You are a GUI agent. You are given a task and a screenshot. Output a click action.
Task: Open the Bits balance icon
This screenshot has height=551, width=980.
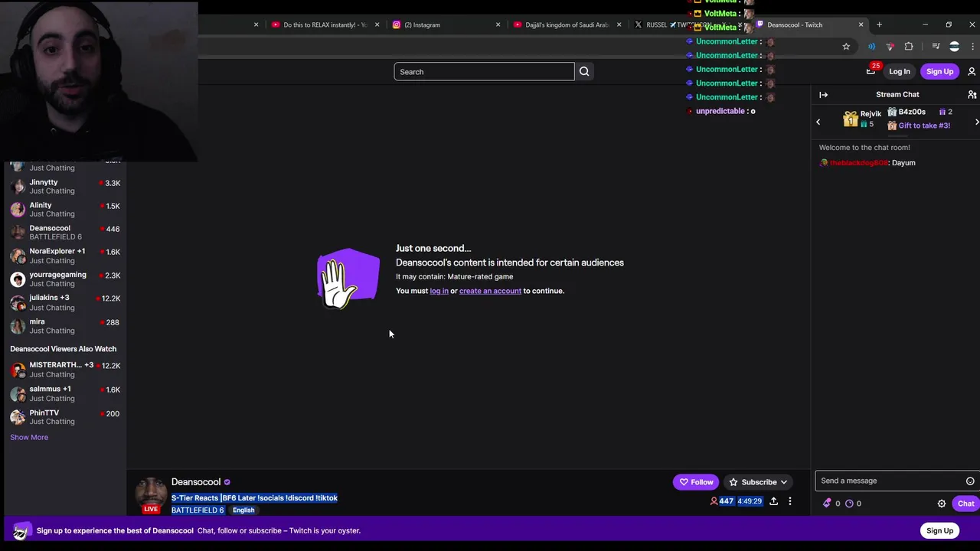pos(827,503)
